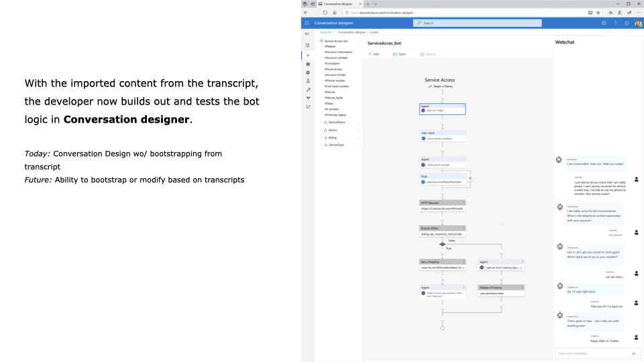Image resolution: width=644 pixels, height=362 pixels.
Task: Open the flask test icon in left rail
Action: click(308, 81)
